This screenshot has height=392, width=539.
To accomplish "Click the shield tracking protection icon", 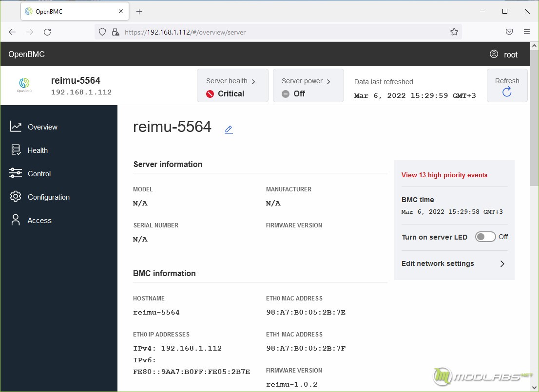I will tap(102, 32).
